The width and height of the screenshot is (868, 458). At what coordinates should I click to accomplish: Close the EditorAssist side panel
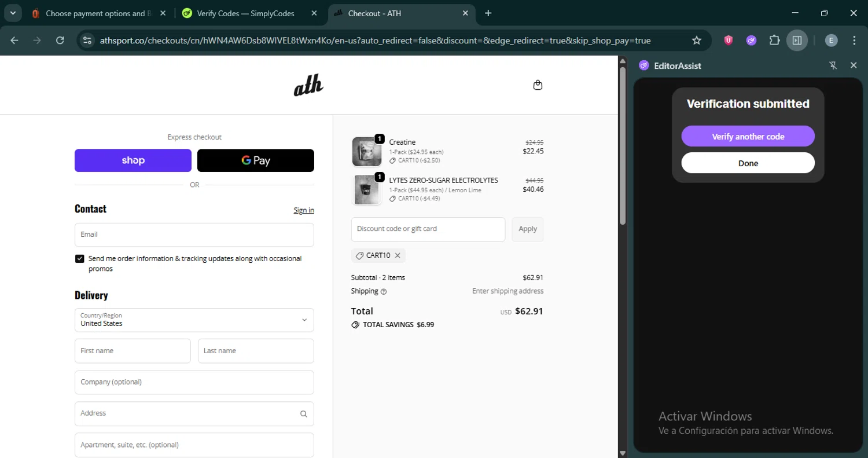[854, 65]
